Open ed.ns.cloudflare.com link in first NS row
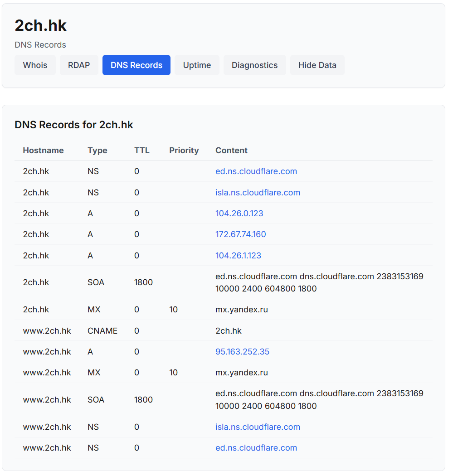The width and height of the screenshot is (453, 476). (256, 171)
